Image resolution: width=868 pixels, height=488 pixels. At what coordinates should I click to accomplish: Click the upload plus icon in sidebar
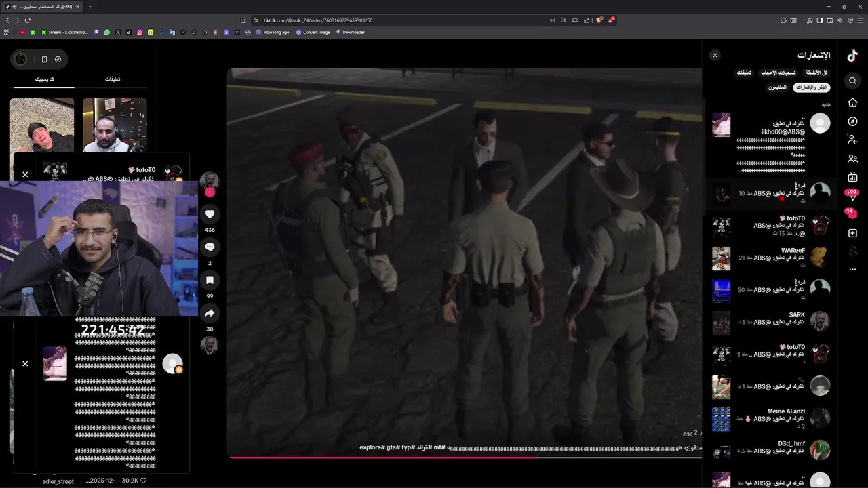pyautogui.click(x=852, y=233)
